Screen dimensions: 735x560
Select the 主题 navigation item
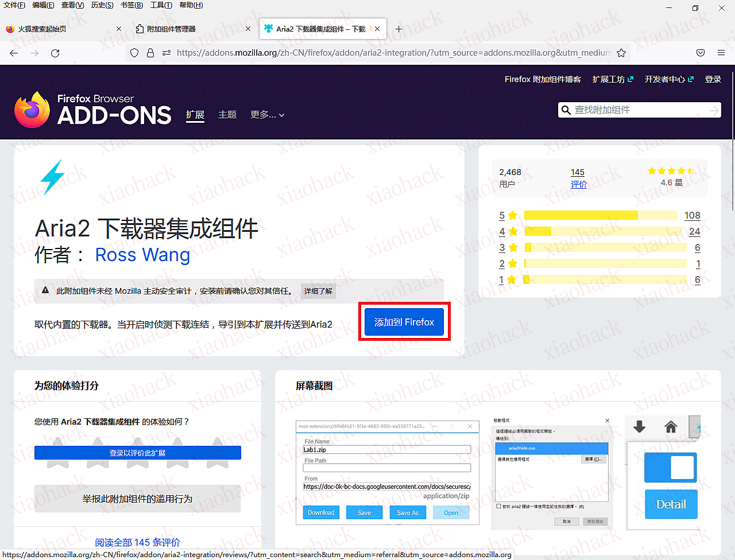point(227,115)
